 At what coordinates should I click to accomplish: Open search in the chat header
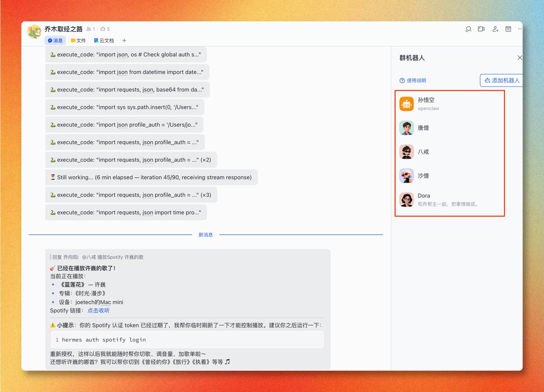pos(468,29)
